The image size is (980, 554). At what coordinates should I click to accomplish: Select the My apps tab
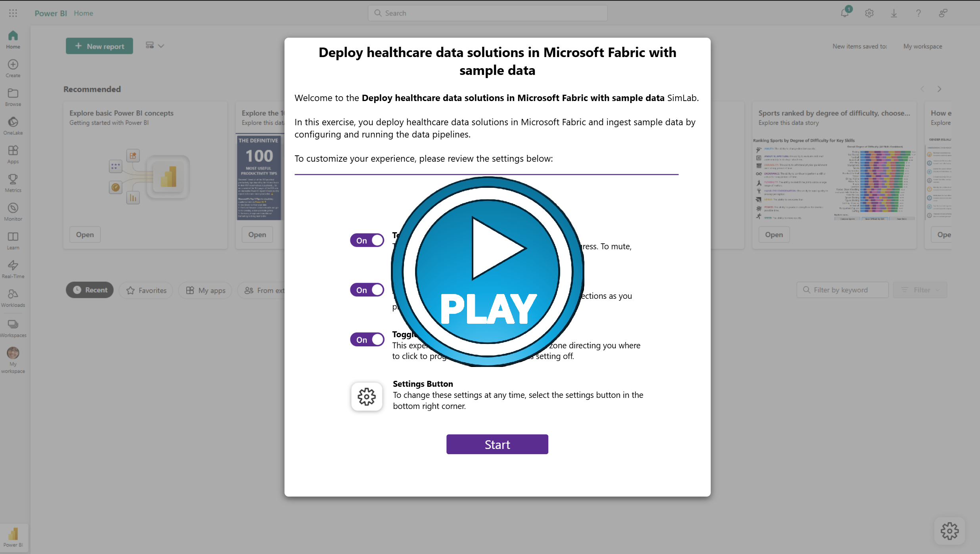pos(205,290)
